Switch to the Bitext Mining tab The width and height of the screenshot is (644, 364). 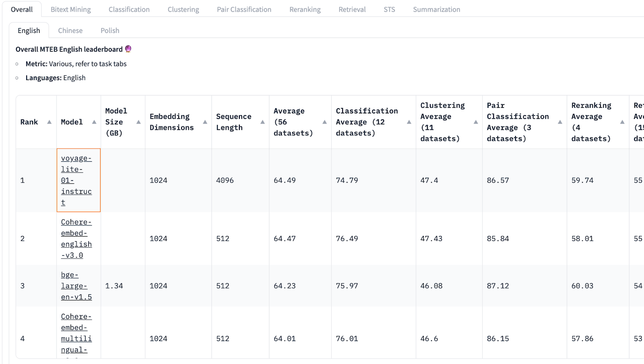click(x=71, y=9)
